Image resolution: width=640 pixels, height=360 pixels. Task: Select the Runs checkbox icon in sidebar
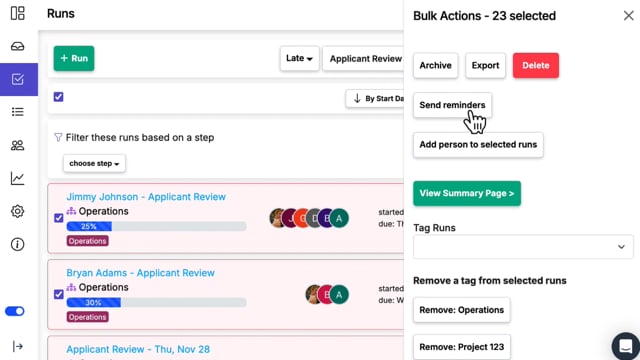click(18, 79)
